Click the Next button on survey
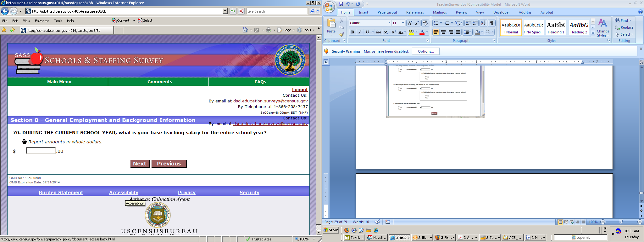Viewport: 644px width, 242px height. click(140, 164)
